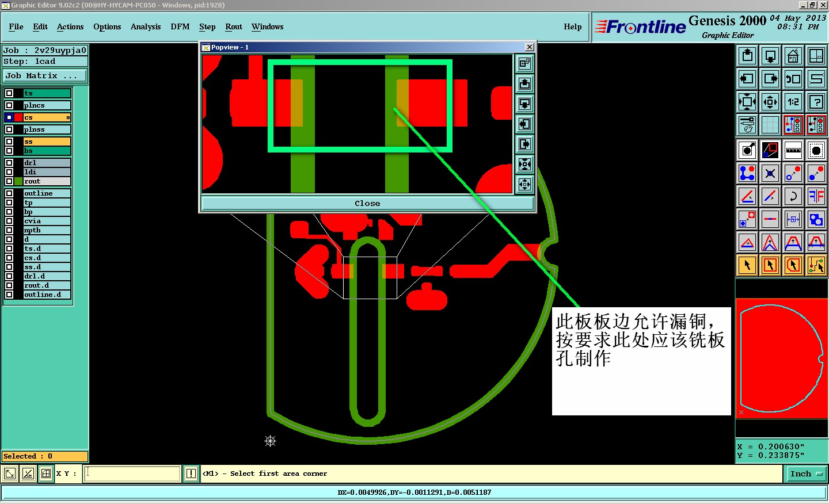Click the grid display icon

[770, 125]
